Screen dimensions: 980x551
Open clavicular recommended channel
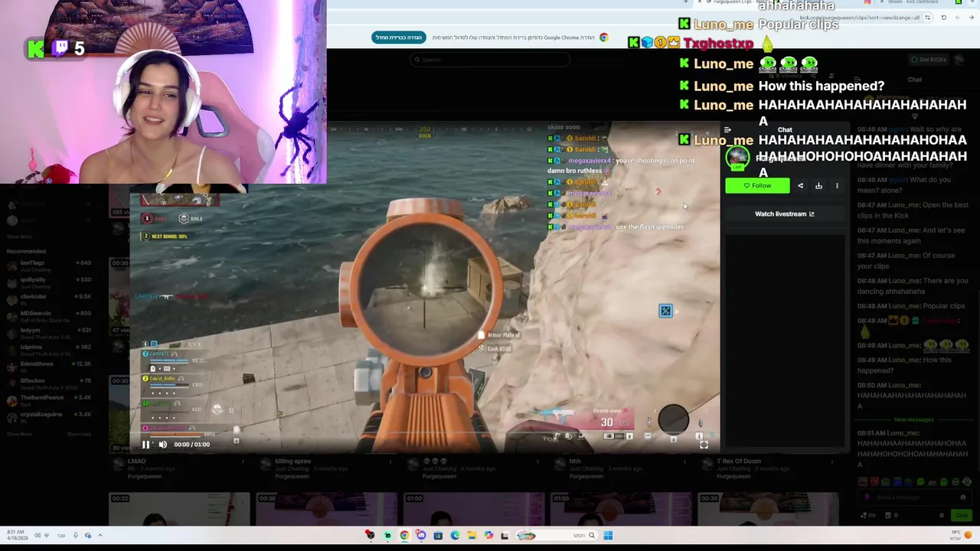(x=48, y=298)
